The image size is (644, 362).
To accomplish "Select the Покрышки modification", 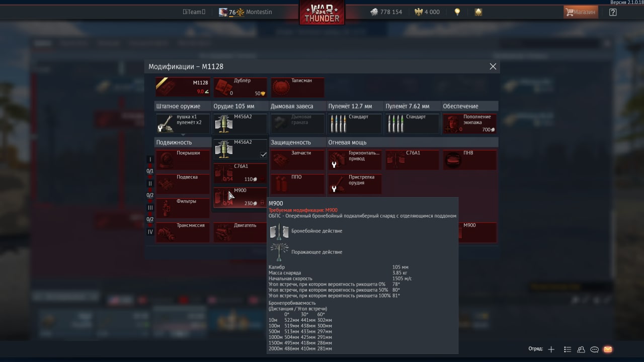I will click(183, 159).
